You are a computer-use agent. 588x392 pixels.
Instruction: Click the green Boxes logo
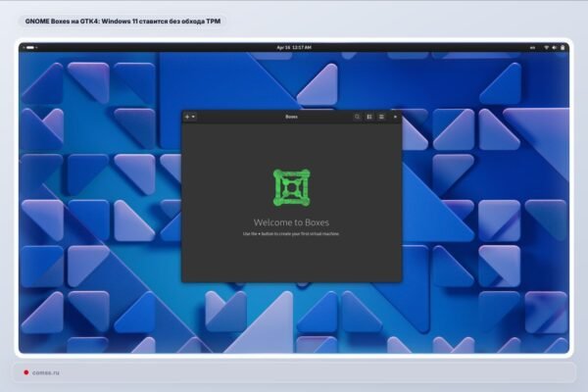click(x=291, y=187)
